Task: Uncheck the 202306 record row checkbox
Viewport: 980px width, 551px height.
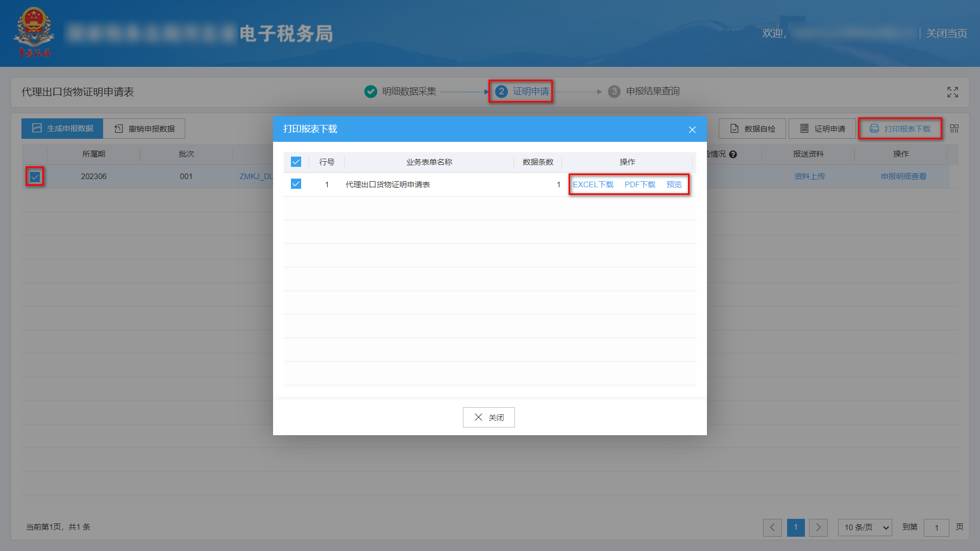Action: (34, 177)
